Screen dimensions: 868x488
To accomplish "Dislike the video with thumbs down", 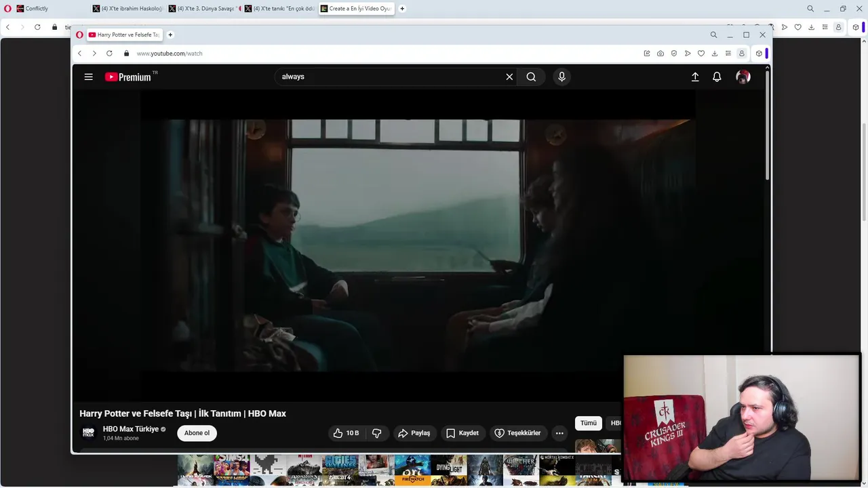I will [377, 433].
